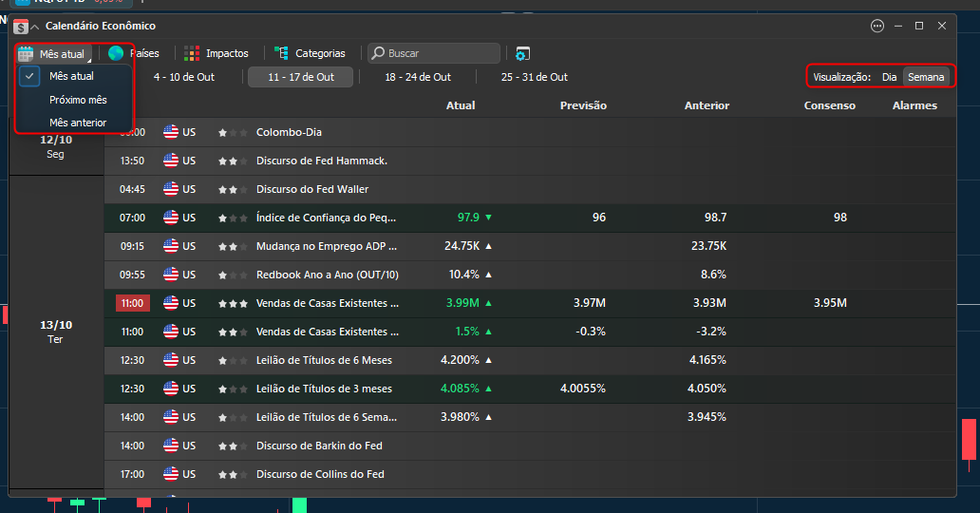The width and height of the screenshot is (980, 513).
Task: Choose Próximo mês option
Action: coord(76,100)
